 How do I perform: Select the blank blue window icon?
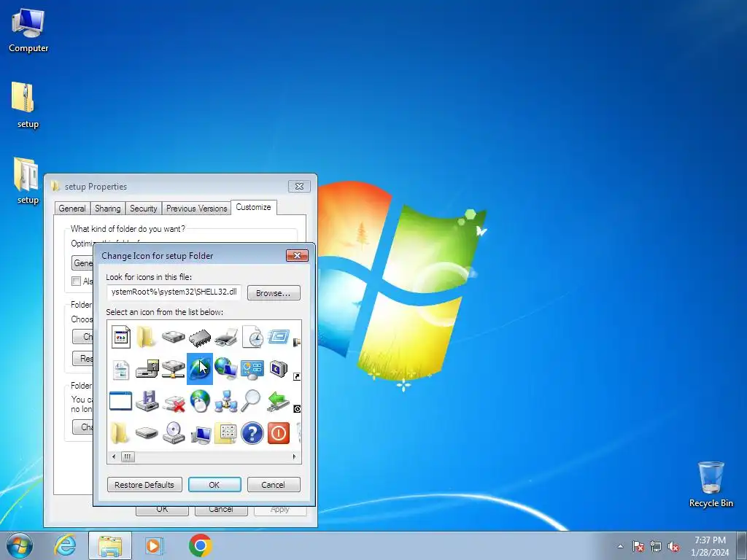120,401
